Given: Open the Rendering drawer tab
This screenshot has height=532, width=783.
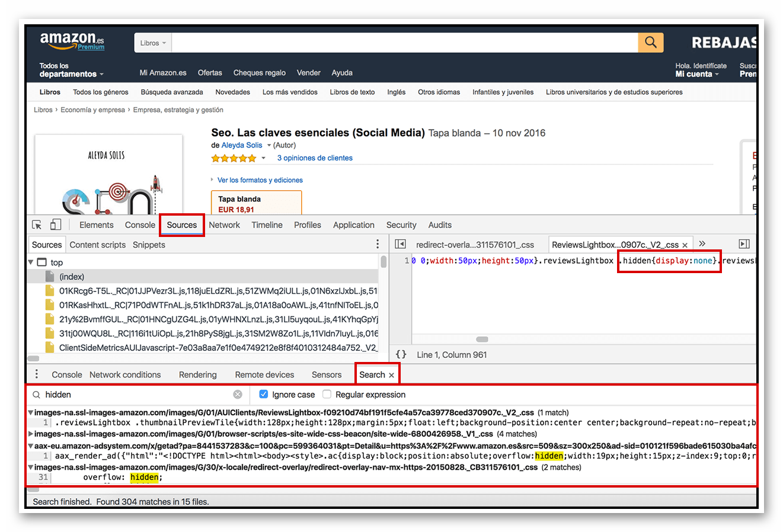Looking at the screenshot, I should click(x=197, y=375).
